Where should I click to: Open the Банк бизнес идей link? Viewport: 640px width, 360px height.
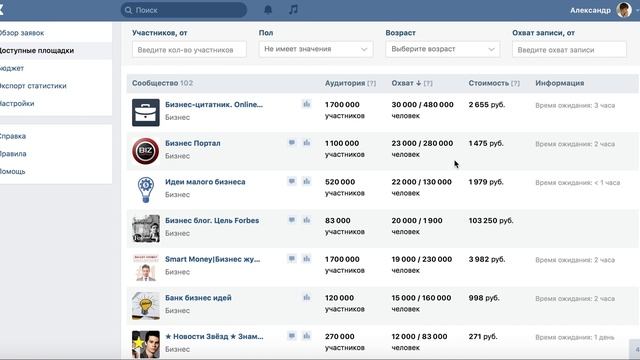tap(198, 298)
